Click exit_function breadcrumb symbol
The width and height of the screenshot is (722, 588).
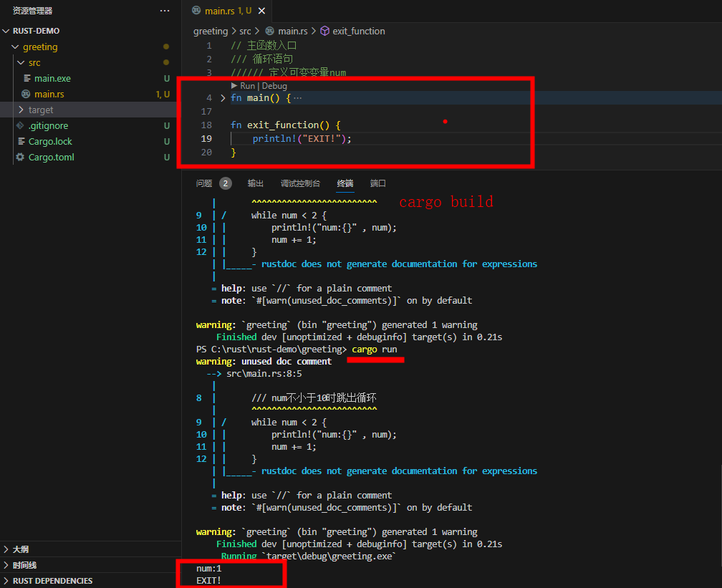pyautogui.click(x=359, y=32)
